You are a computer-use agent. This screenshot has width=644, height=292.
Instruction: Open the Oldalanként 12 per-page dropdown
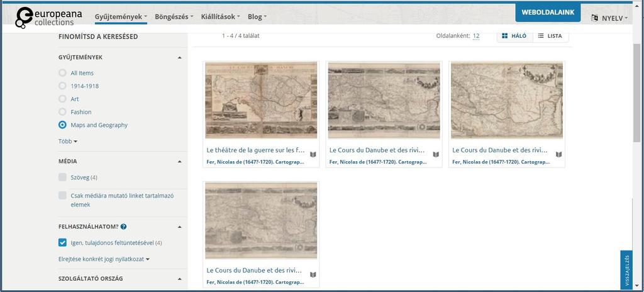[476, 36]
